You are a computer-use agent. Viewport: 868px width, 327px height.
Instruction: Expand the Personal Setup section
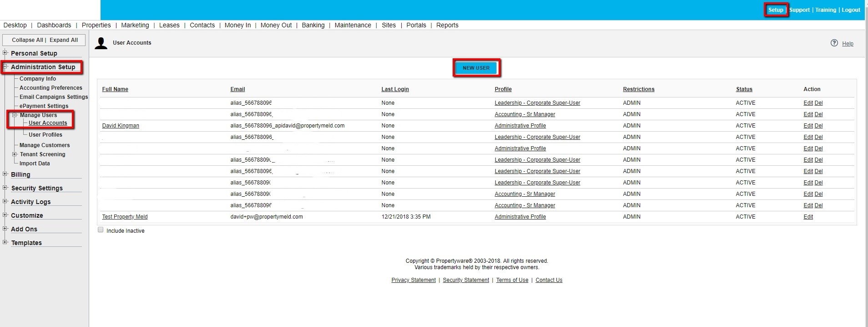[5, 53]
